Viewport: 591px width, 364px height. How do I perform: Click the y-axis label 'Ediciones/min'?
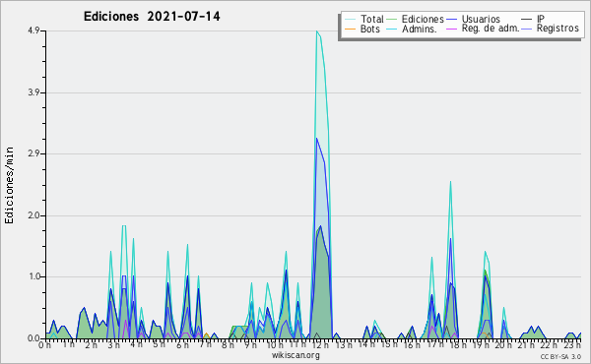coord(9,185)
